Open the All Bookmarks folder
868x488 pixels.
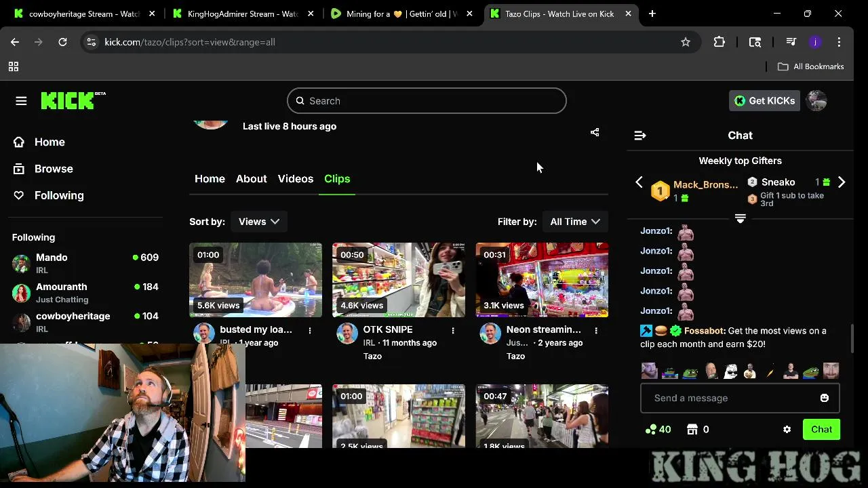[810, 66]
